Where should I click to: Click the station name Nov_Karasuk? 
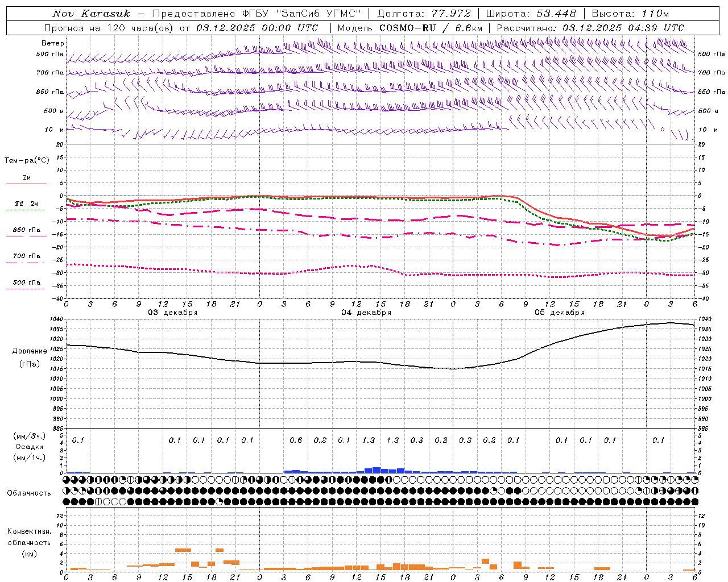(x=91, y=14)
